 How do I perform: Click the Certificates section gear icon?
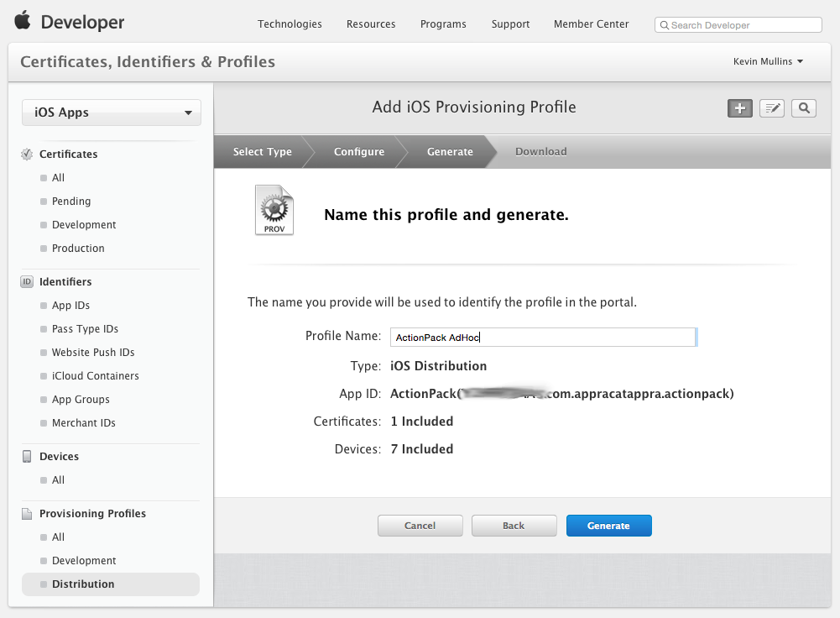(25, 154)
